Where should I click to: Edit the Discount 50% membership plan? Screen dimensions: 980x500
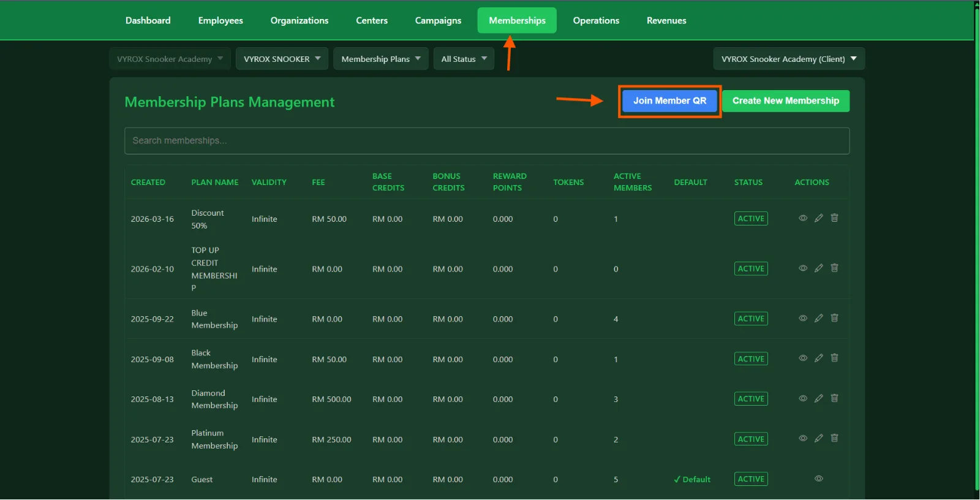pos(819,218)
